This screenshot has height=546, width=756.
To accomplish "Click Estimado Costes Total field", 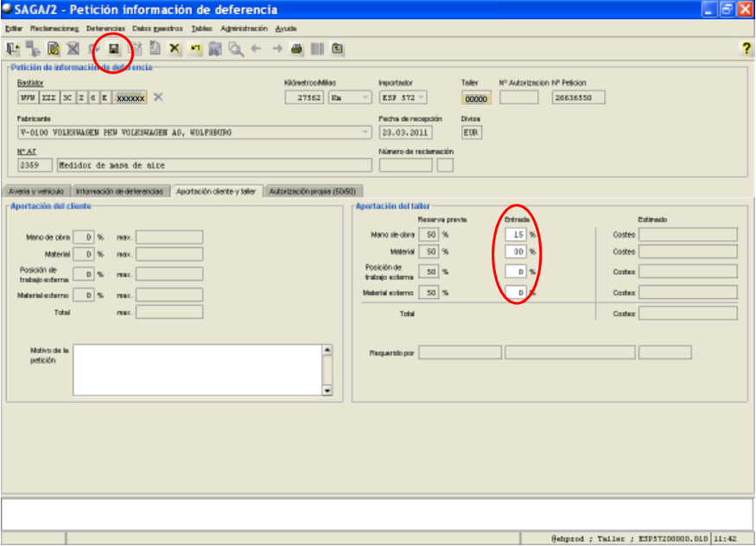I will tap(688, 314).
